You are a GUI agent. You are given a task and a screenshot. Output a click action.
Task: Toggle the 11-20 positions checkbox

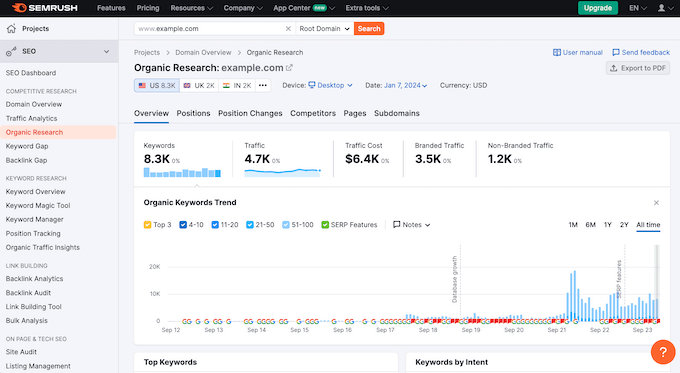click(215, 225)
